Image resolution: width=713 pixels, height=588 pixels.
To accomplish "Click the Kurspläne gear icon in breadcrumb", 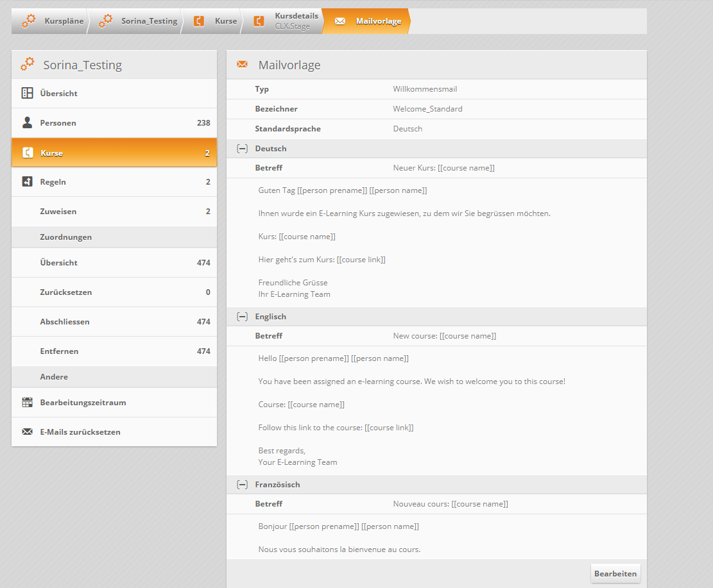I will [x=28, y=21].
